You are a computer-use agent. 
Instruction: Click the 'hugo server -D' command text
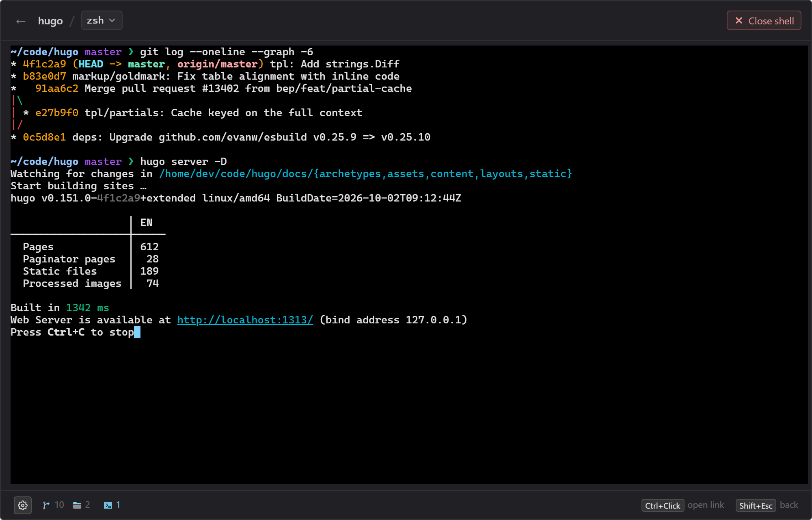184,162
